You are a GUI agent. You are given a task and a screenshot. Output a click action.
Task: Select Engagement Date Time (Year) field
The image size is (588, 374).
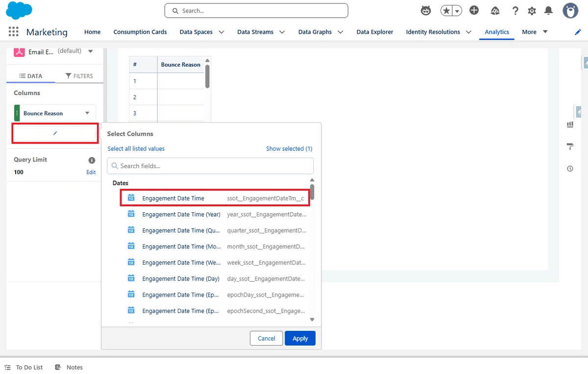(215, 214)
